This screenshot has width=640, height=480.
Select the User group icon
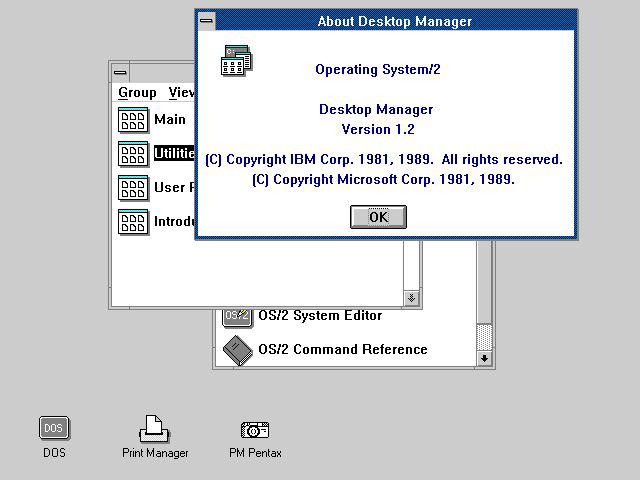point(133,188)
